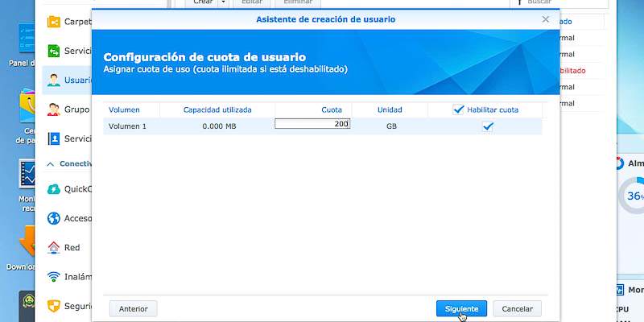This screenshot has width=644, height=322.
Task: Open Download Station desktop icon
Action: point(27,240)
